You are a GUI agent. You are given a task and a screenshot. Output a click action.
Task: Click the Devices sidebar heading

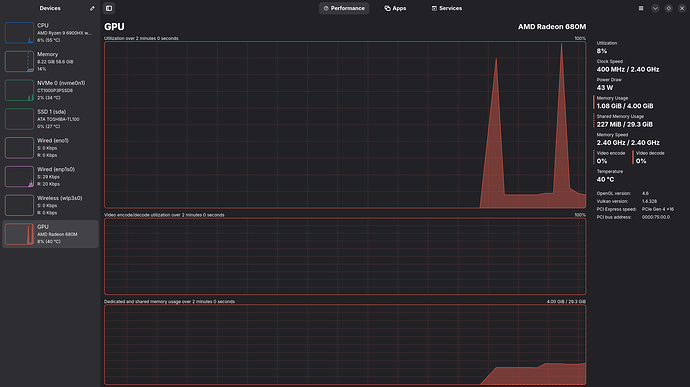click(x=50, y=8)
